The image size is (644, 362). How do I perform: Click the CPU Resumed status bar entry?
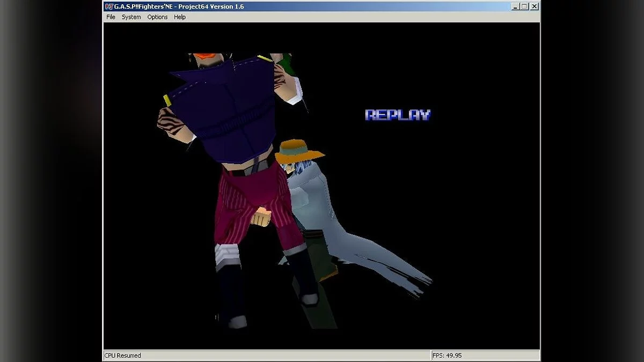click(267, 355)
